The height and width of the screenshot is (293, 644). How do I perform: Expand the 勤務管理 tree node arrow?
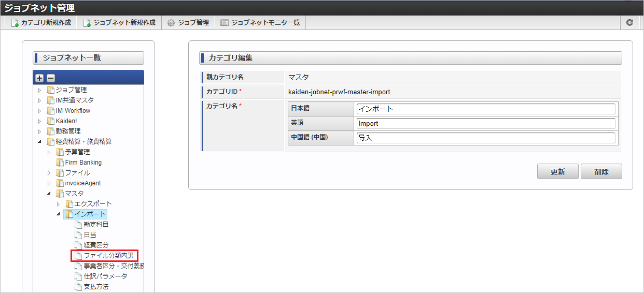(x=39, y=131)
